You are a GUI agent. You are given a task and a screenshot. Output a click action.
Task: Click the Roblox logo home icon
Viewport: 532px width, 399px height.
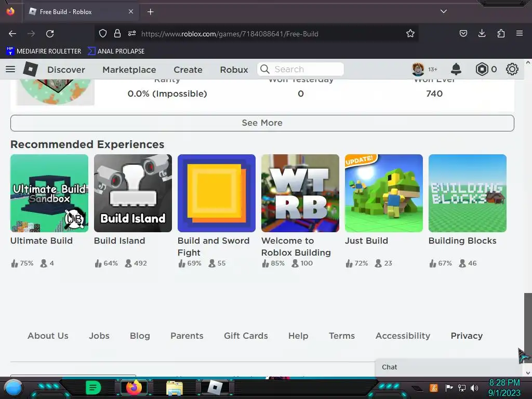[30, 69]
